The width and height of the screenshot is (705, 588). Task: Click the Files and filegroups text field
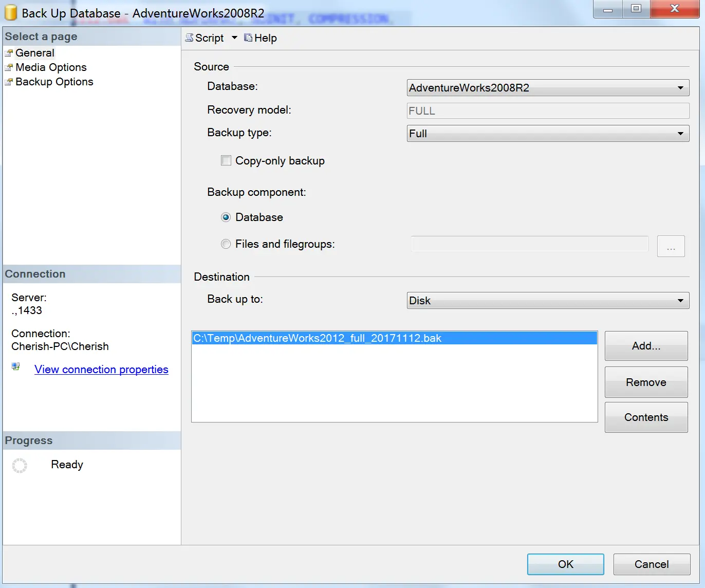pyautogui.click(x=530, y=244)
